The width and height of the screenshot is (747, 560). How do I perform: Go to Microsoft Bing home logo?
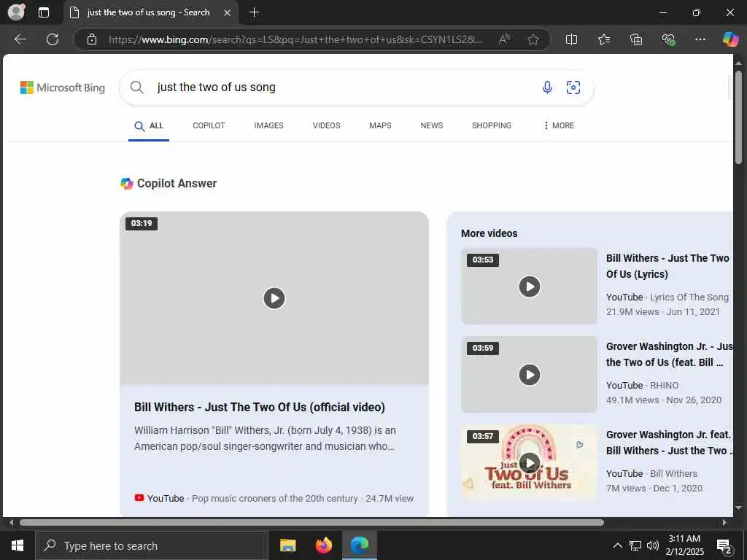(63, 87)
